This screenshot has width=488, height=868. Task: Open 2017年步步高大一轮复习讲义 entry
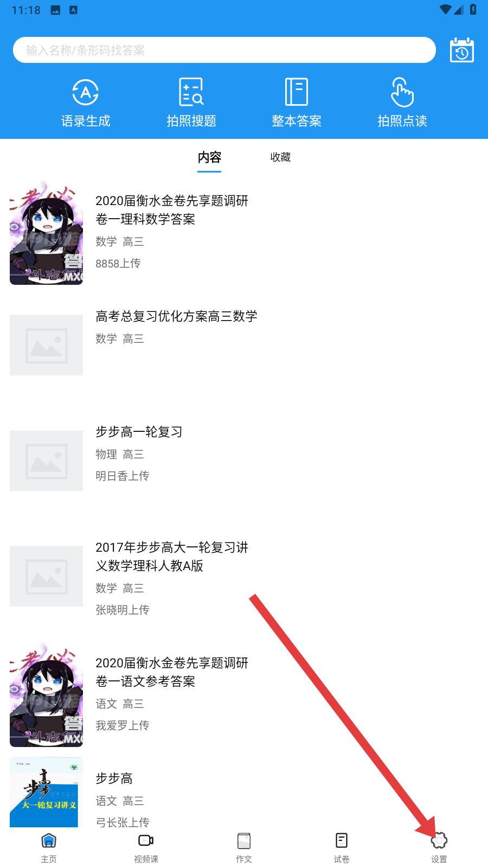tap(244, 577)
